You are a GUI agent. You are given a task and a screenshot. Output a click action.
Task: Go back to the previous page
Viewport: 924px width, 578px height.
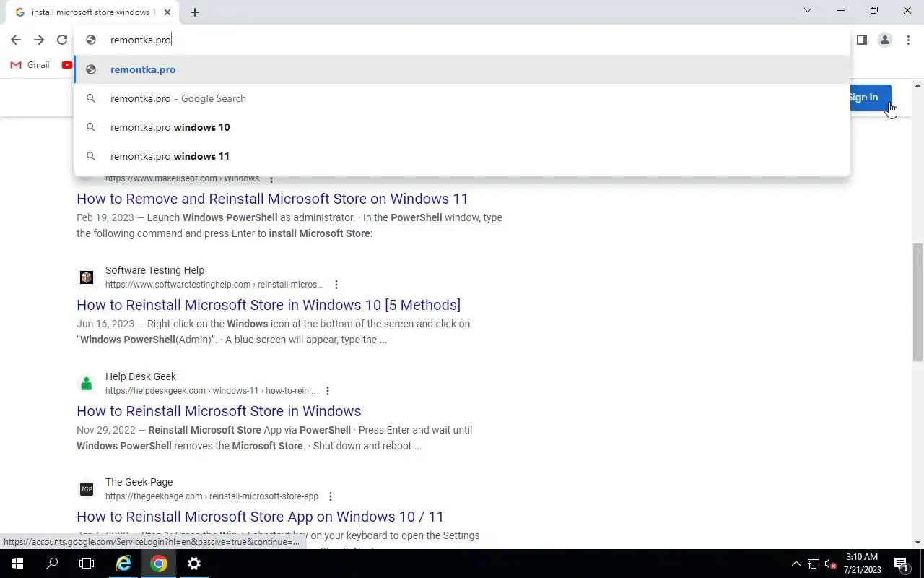pyautogui.click(x=16, y=40)
